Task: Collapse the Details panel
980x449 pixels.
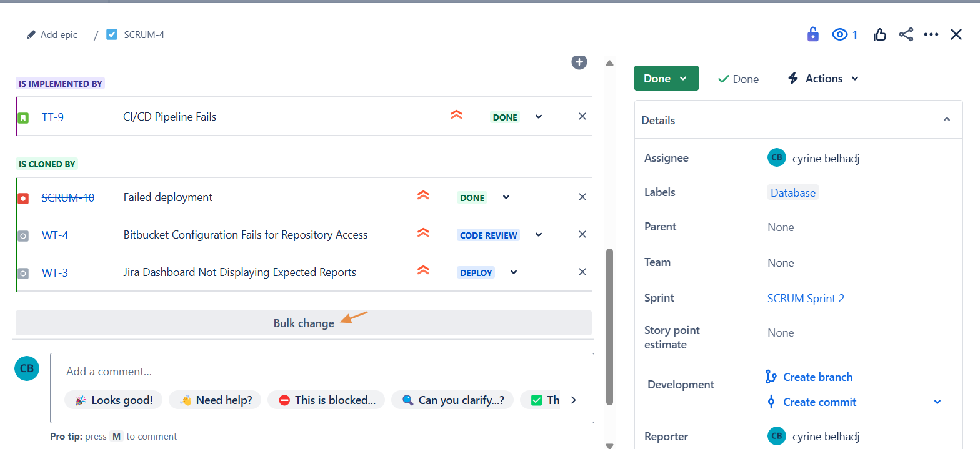Action: [946, 120]
